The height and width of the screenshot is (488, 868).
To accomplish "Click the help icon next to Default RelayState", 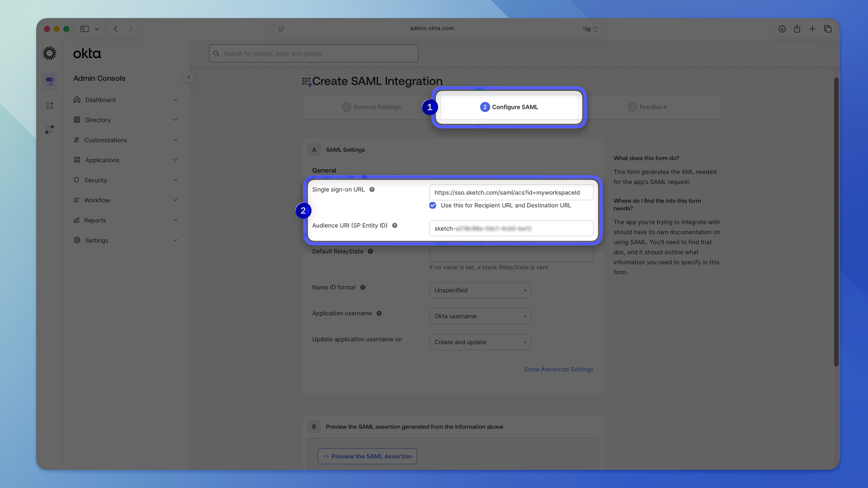I will (x=370, y=251).
